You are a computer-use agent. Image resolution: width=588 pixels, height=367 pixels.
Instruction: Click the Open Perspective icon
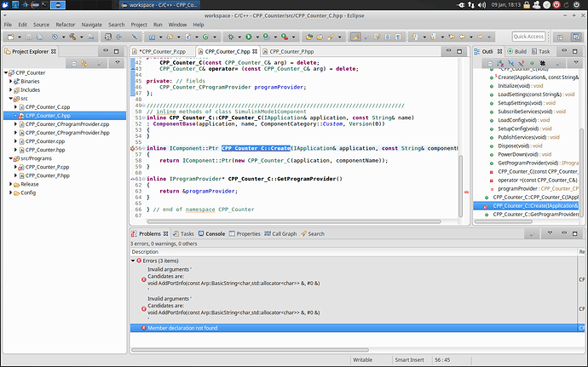[x=560, y=37]
